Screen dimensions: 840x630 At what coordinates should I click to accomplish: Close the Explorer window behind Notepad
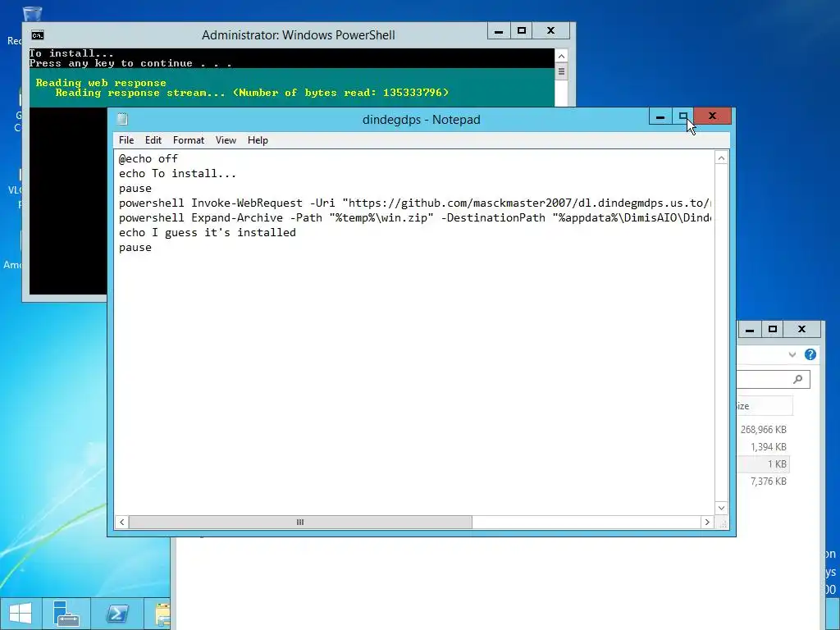coord(802,330)
